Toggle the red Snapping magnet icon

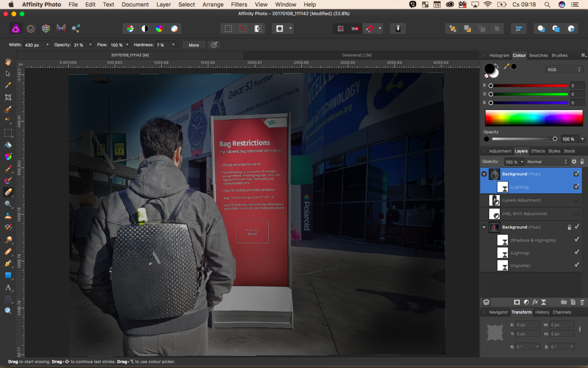[370, 29]
